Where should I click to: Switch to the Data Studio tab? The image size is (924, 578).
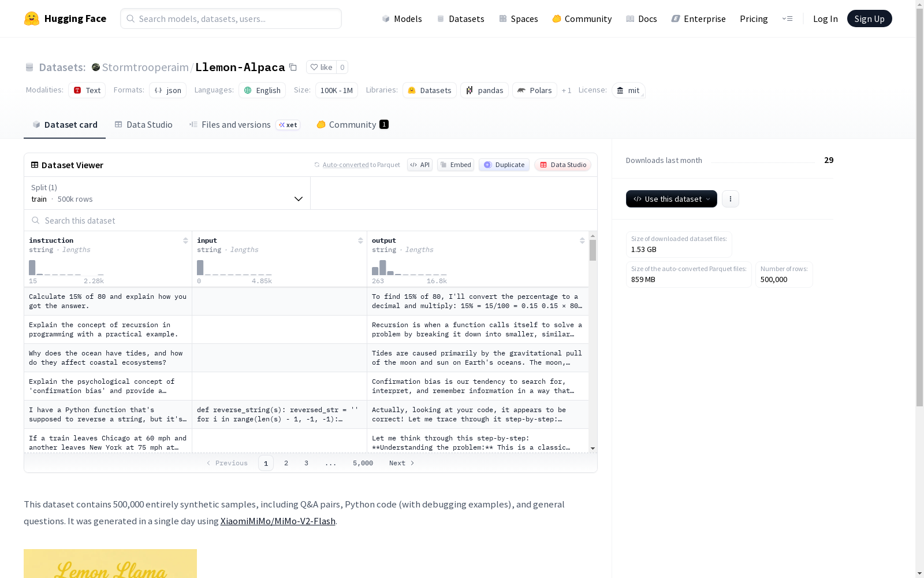point(143,125)
